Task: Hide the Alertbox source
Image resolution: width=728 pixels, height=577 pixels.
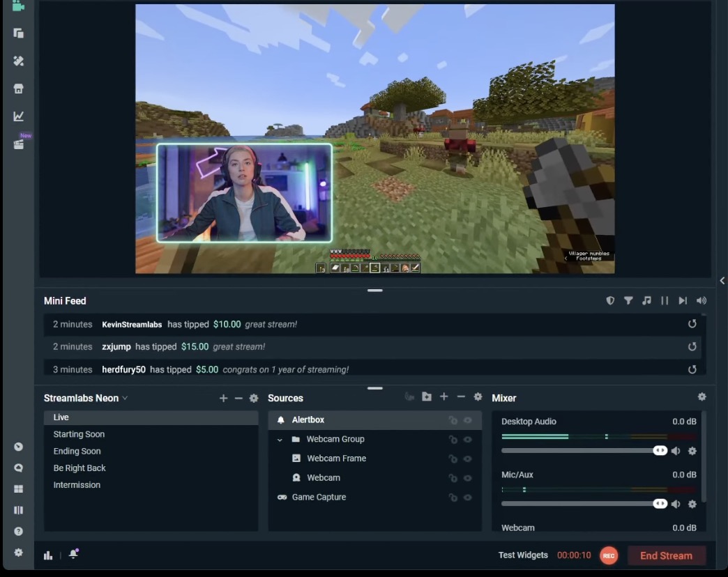Action: point(468,420)
